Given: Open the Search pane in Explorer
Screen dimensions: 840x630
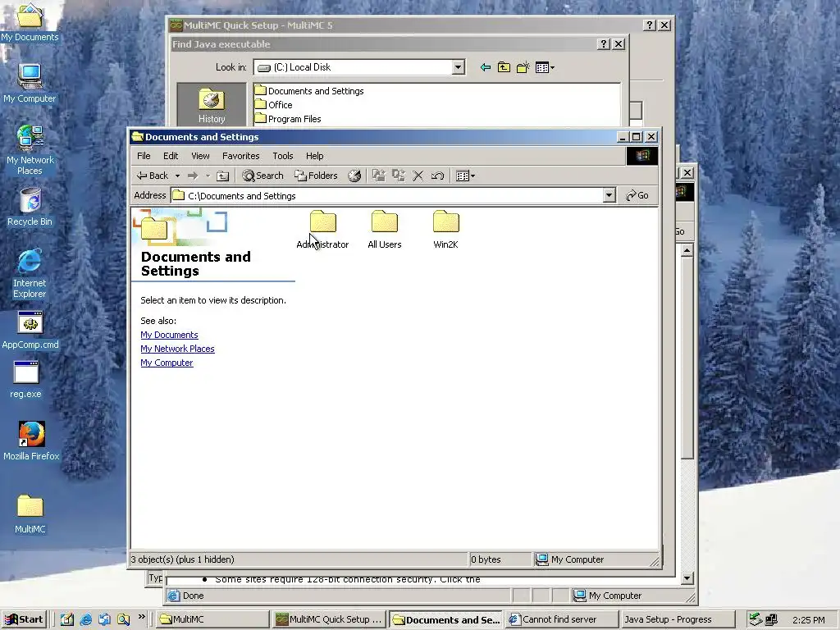Looking at the screenshot, I should 262,176.
